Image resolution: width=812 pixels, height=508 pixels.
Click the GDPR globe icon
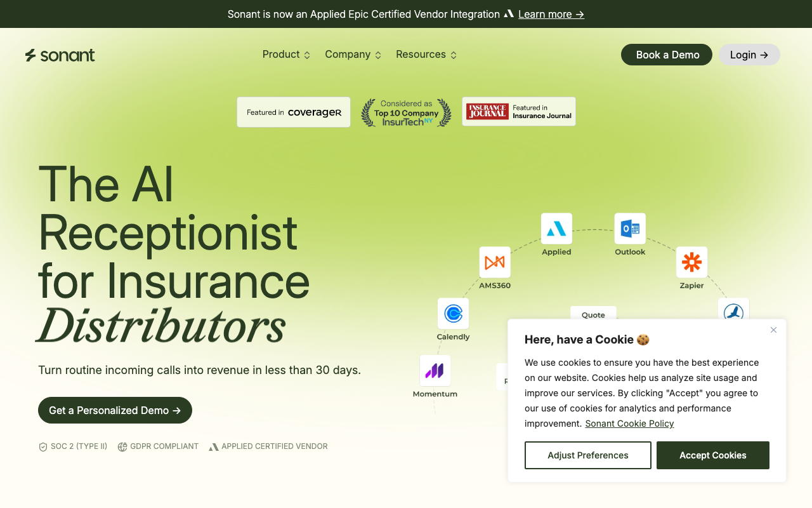[122, 446]
